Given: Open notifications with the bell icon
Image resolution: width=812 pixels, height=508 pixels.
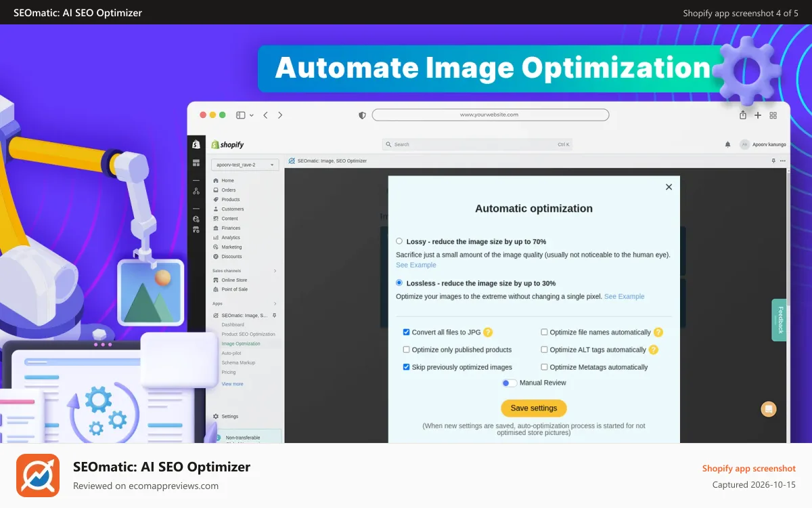Looking at the screenshot, I should pyautogui.click(x=728, y=144).
